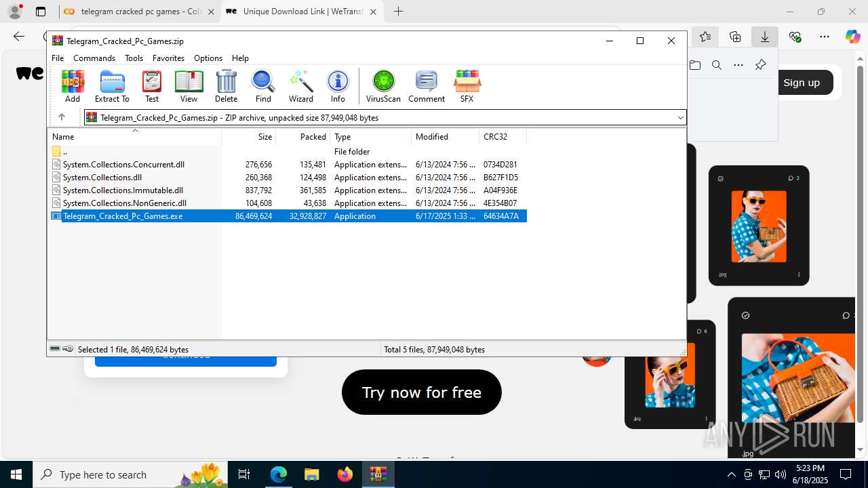Screen dimensions: 868x488
Task: Click the drive icon in WinRAR status bar
Action: 55,349
